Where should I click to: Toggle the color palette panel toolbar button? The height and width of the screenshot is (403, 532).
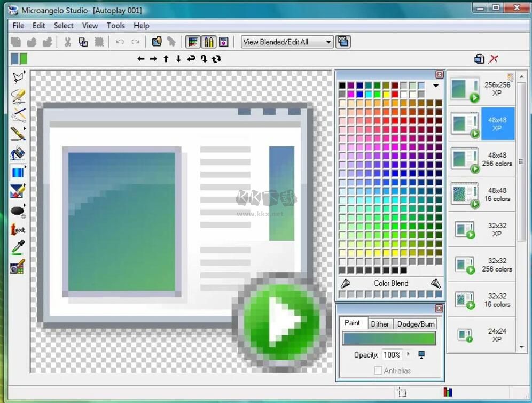coord(193,42)
